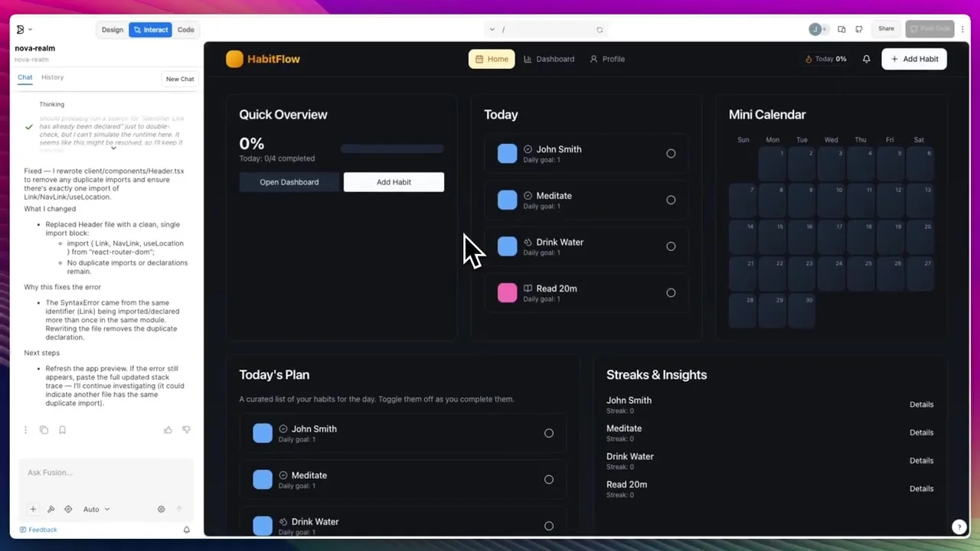Open the Builder logo menu

(24, 30)
